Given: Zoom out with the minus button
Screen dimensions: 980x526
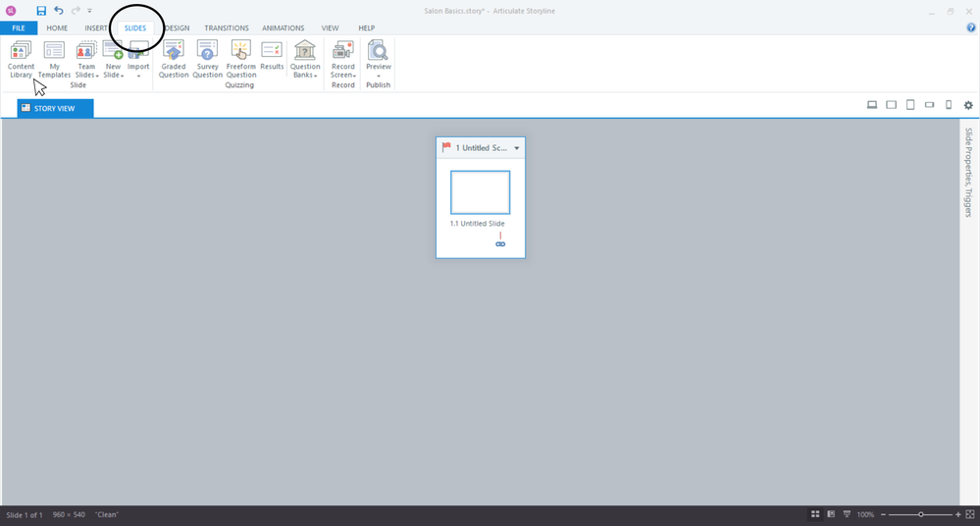Looking at the screenshot, I should click(x=883, y=514).
